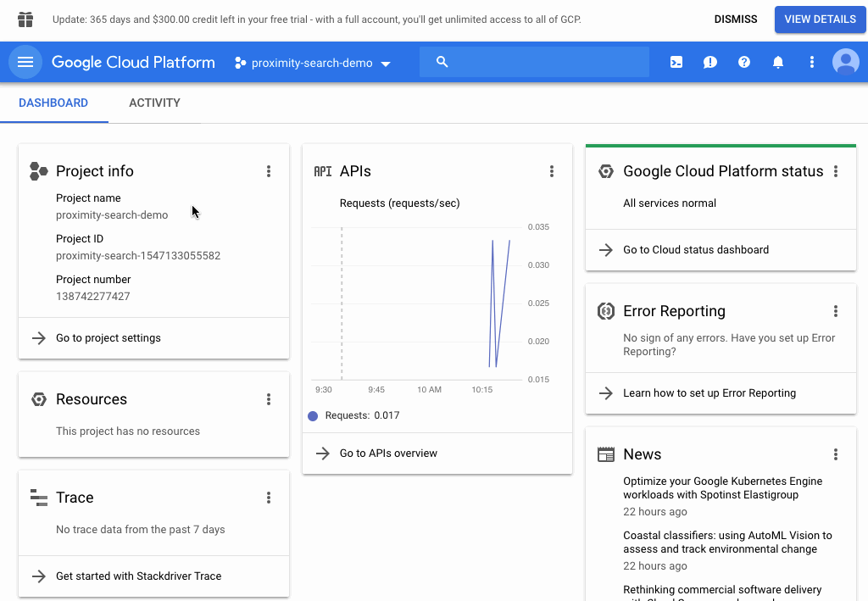Open News card more options menu
Image resolution: width=868 pixels, height=601 pixels.
tap(836, 454)
